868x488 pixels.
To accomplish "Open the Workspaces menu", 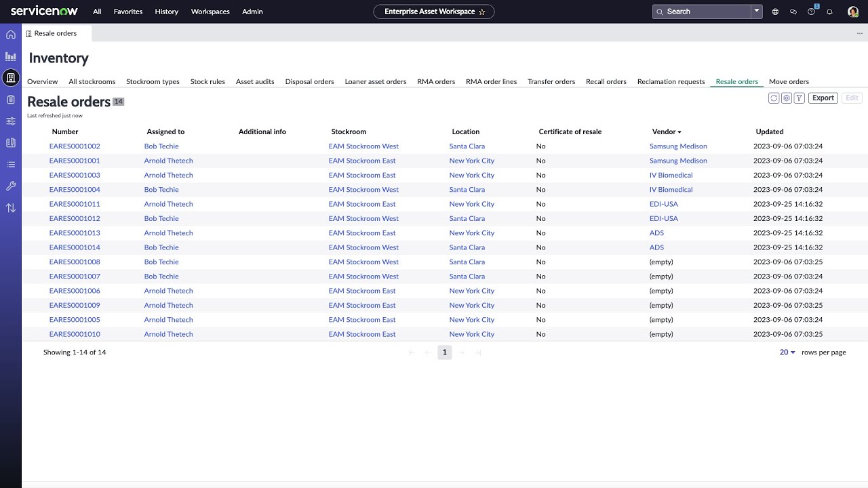I will click(210, 12).
